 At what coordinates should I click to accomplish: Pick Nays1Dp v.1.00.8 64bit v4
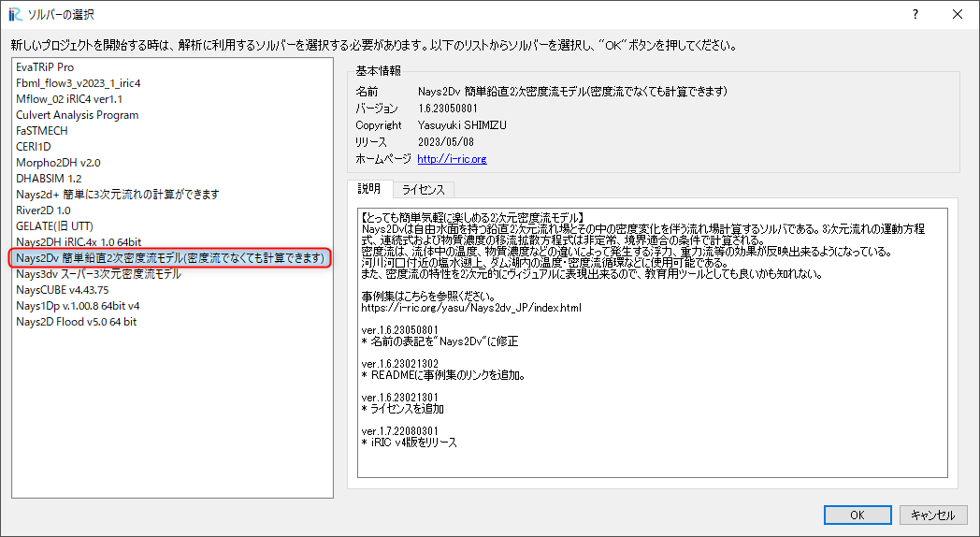pos(172,306)
